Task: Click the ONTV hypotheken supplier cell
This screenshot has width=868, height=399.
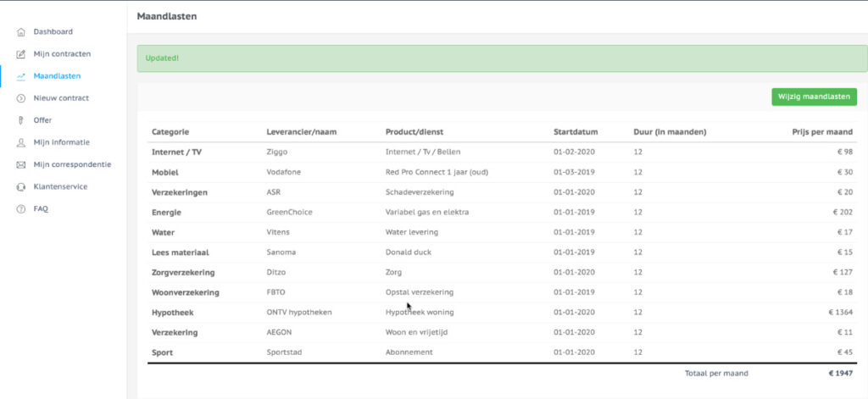Action: (299, 313)
